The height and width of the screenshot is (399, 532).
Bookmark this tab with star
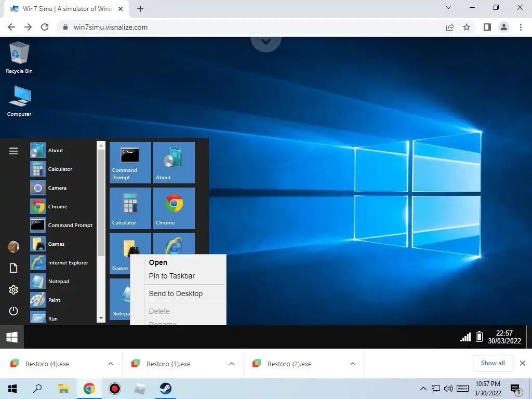coord(467,27)
